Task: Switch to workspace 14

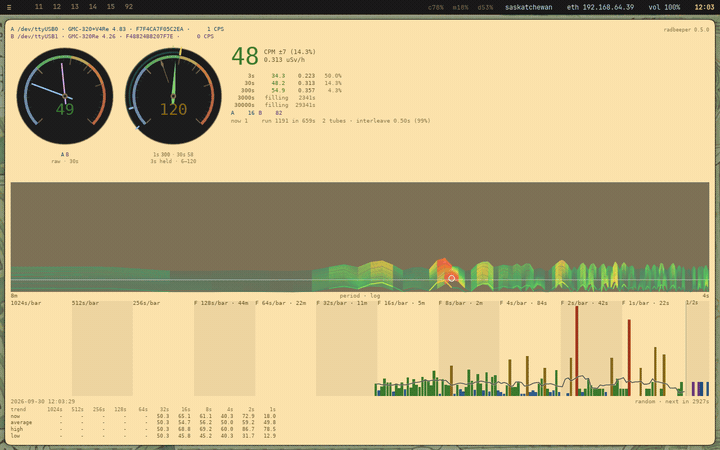Action: [x=93, y=7]
